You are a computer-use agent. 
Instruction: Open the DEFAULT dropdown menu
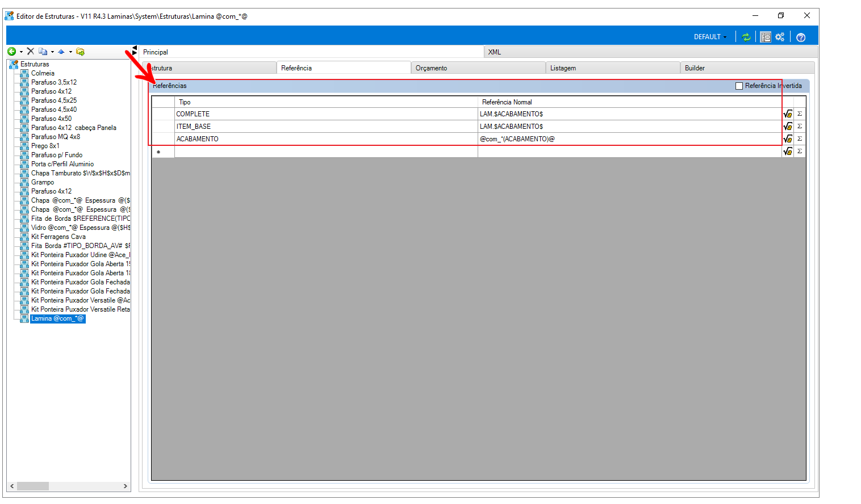(x=710, y=37)
